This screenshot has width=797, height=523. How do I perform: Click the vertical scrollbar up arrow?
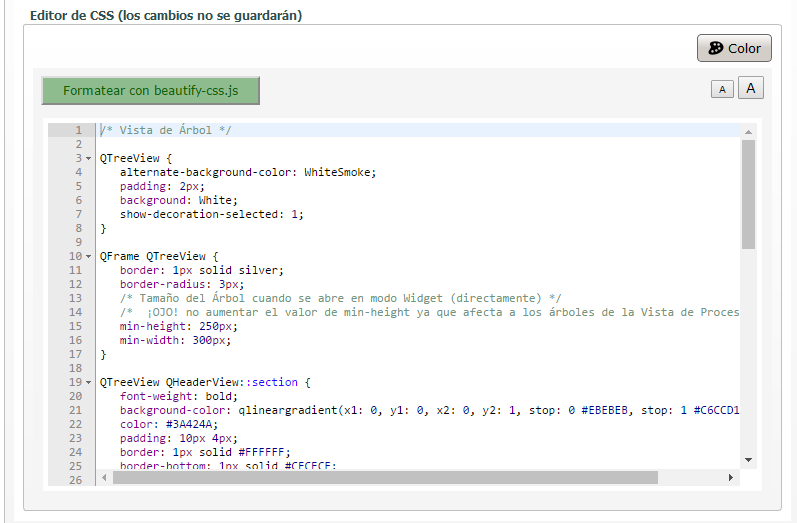[x=748, y=132]
